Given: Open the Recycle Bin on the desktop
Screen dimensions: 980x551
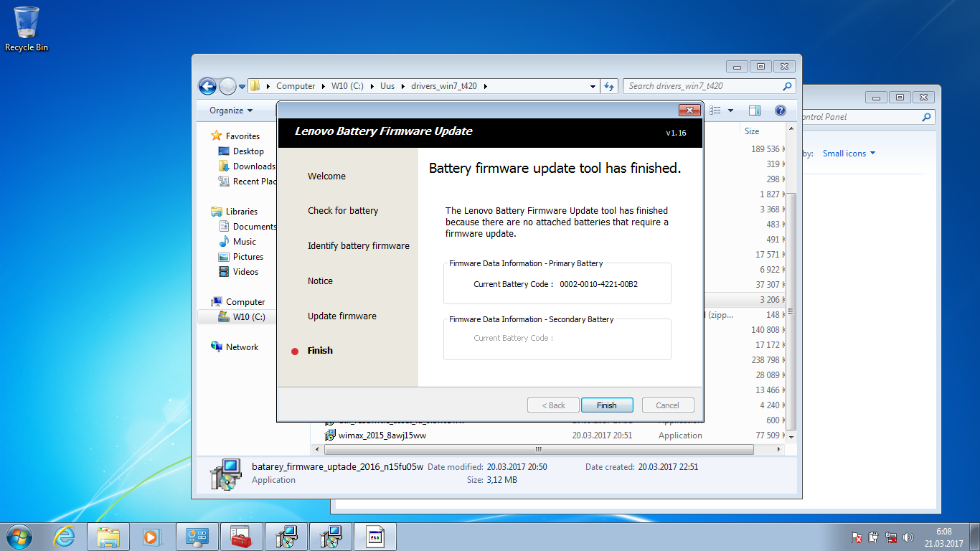Looking at the screenshot, I should click(x=27, y=29).
